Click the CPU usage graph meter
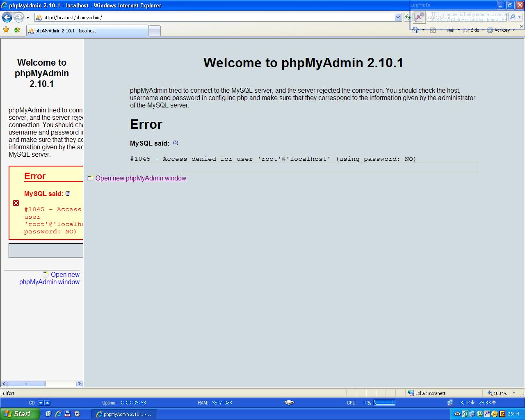 coord(385,403)
